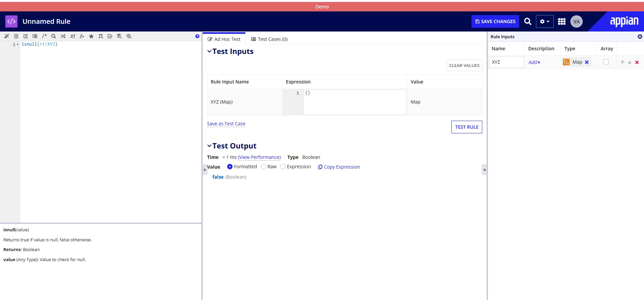Click the justify-lines icon in editor toolbar
This screenshot has width=644, height=300.
(35, 36)
